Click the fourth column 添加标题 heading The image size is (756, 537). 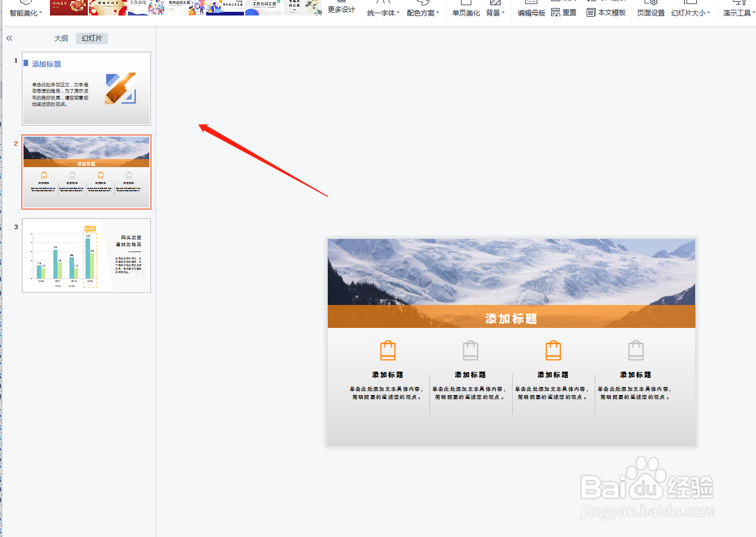coord(635,374)
